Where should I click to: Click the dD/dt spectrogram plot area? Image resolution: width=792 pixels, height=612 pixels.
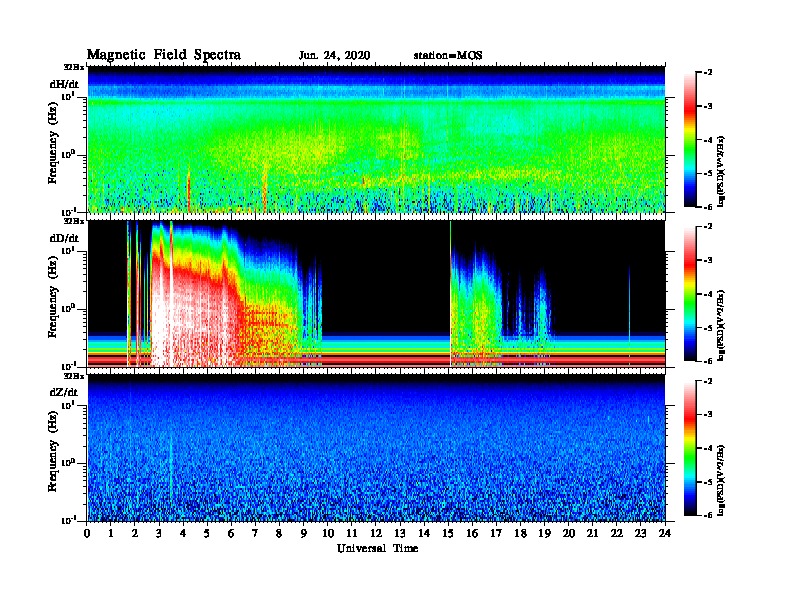point(376,294)
